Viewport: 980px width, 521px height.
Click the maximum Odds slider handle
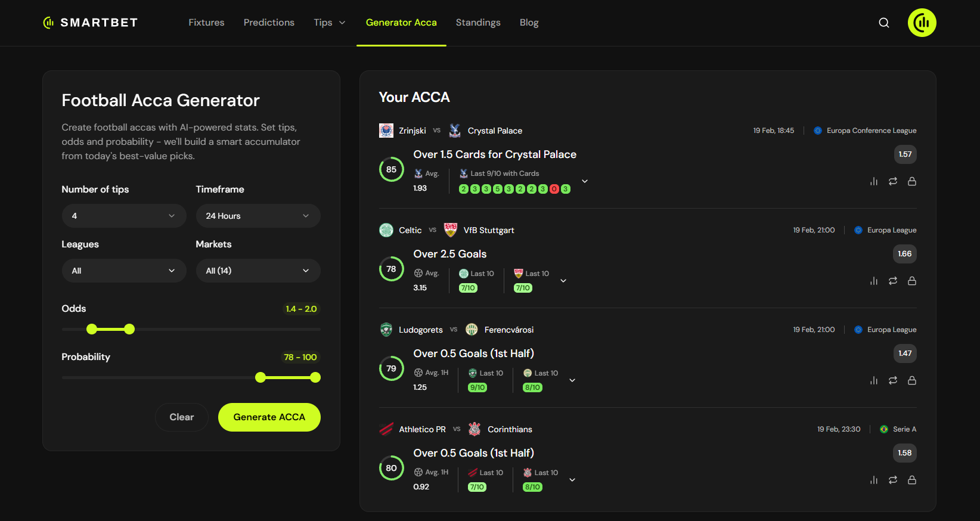pyautogui.click(x=129, y=329)
